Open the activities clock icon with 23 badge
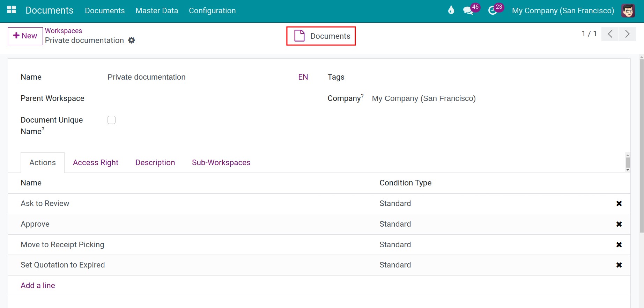This screenshot has width=644, height=308. coord(492,10)
